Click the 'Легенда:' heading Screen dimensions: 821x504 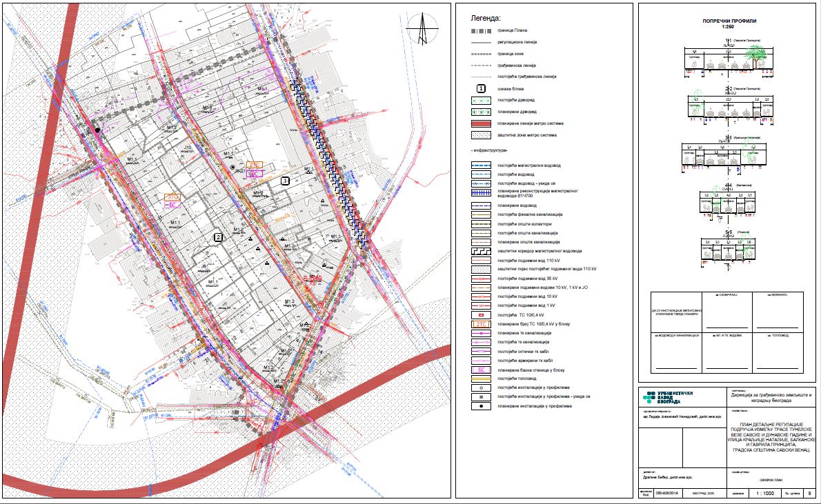[x=485, y=17]
